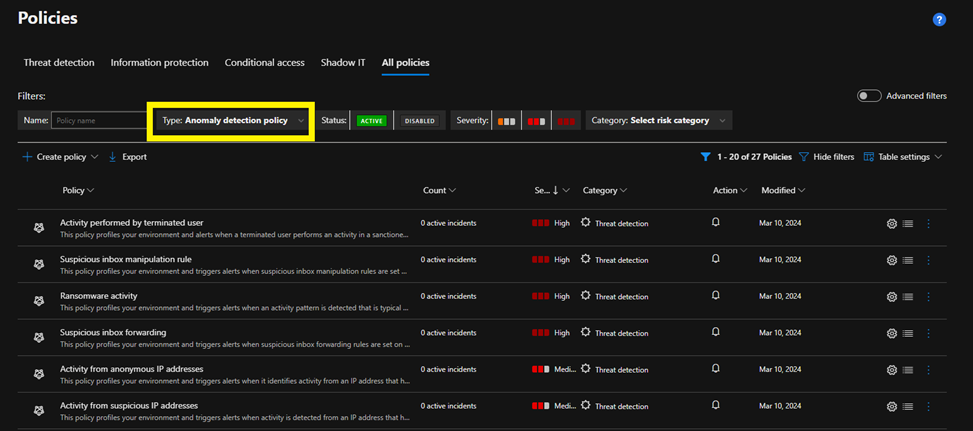Click the policy icon for Activity from suspicious IP addresses
Image resolution: width=973 pixels, height=431 pixels.
(x=38, y=411)
